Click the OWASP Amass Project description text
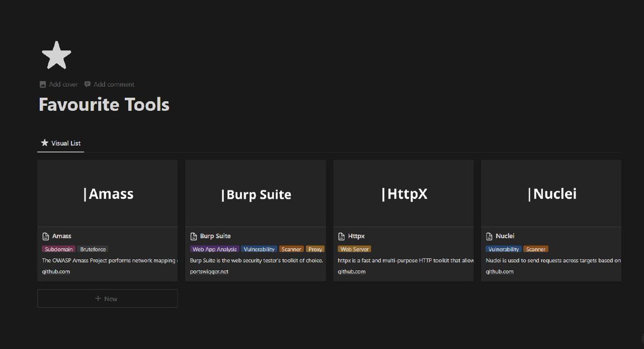Image resolution: width=644 pixels, height=349 pixels. (109, 260)
